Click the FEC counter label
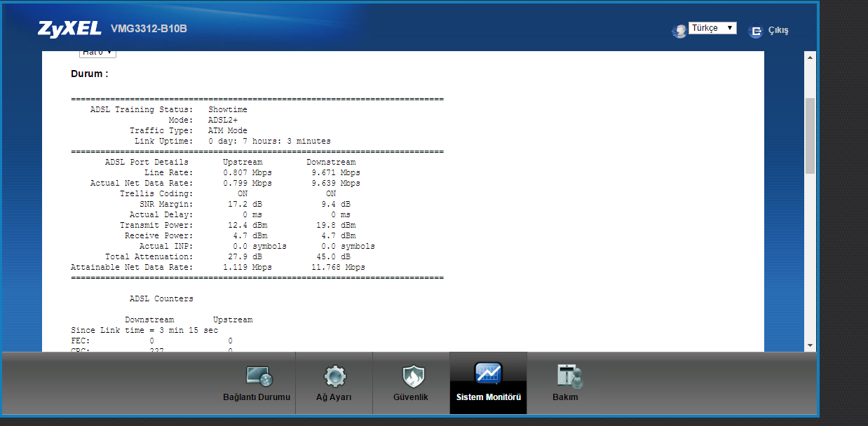The image size is (868, 426). coord(79,341)
